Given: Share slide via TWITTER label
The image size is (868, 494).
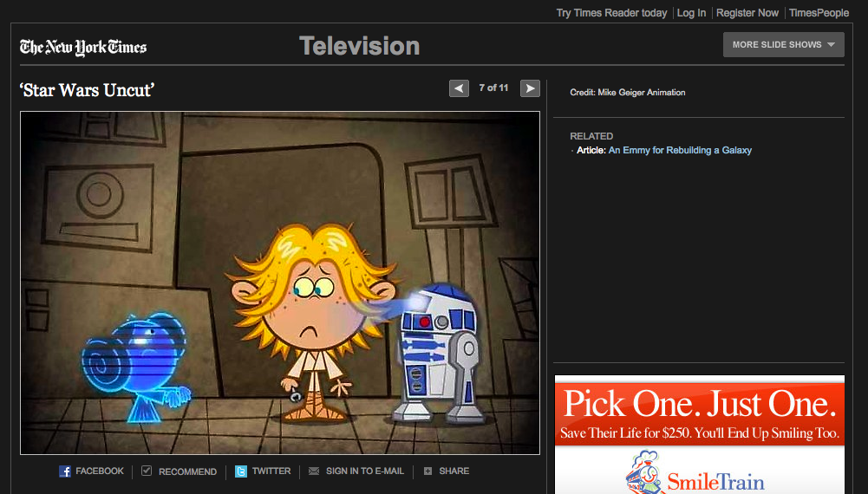Looking at the screenshot, I should click(271, 471).
